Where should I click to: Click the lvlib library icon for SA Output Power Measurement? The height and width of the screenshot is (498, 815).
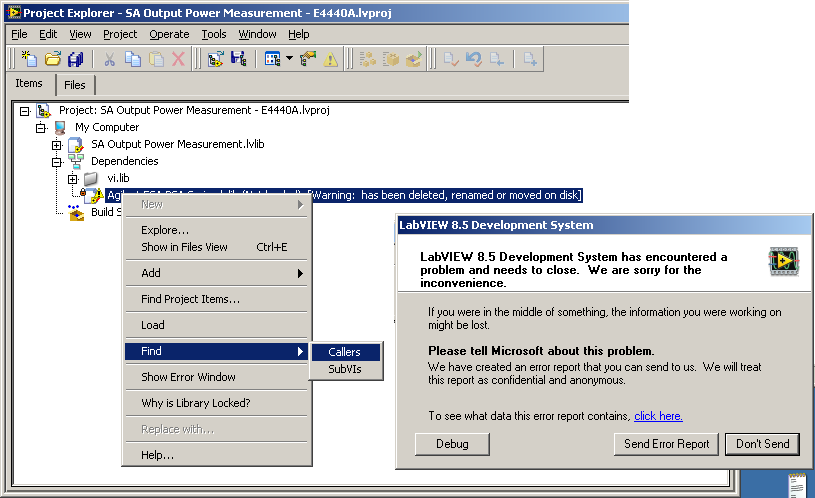(76, 145)
